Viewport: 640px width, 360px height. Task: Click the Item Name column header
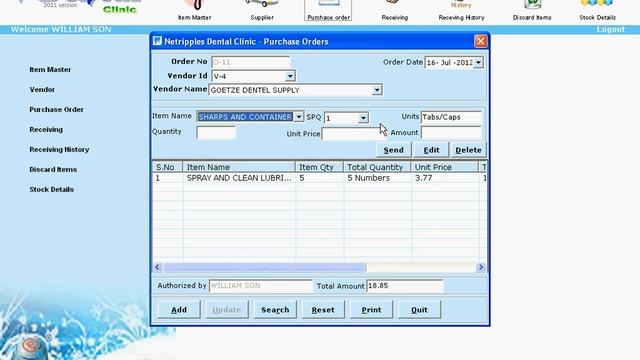point(239,167)
